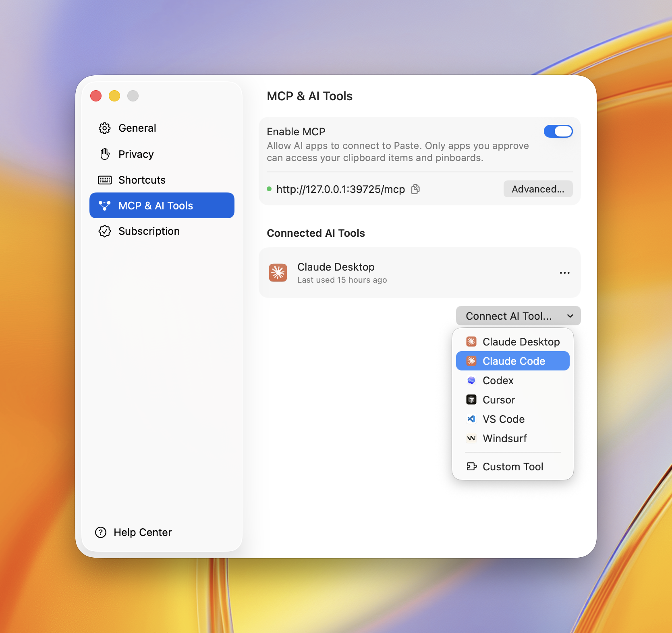Click the 'Enable MCP' label
This screenshot has height=633, width=672.
[296, 132]
